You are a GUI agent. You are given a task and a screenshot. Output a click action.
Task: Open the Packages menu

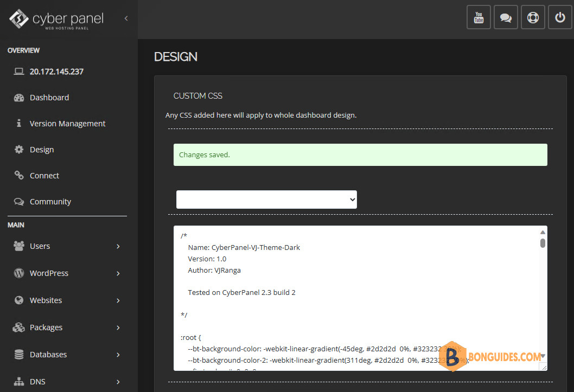pos(46,327)
